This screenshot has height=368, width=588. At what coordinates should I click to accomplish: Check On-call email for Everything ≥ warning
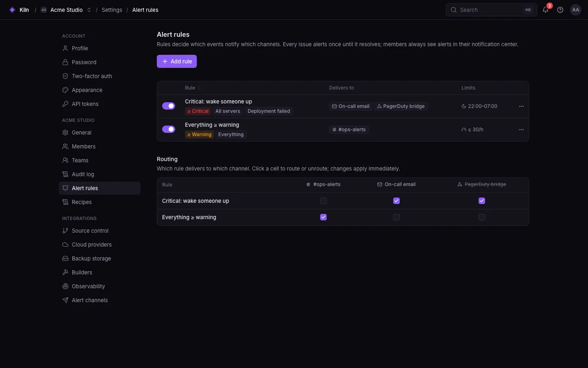tap(396, 217)
